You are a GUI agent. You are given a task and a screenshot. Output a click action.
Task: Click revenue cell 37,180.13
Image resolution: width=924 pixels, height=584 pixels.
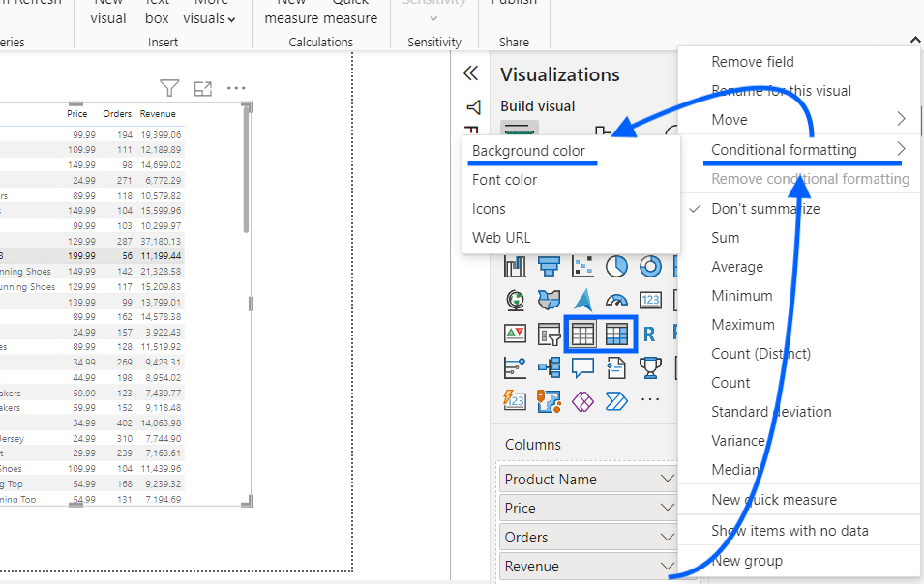[x=161, y=241]
